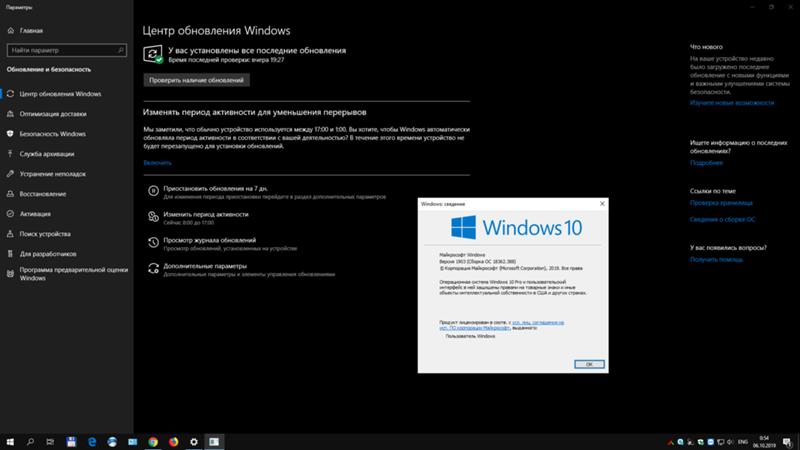Viewport: 800px width, 450px height.
Task: Open Сведения о сборке ОС link
Action: tap(722, 219)
